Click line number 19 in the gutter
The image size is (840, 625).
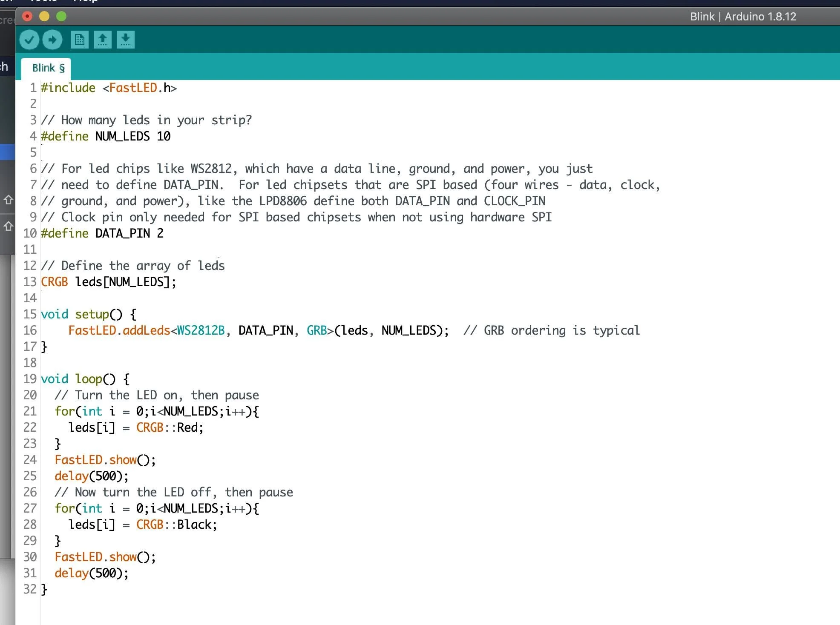30,379
